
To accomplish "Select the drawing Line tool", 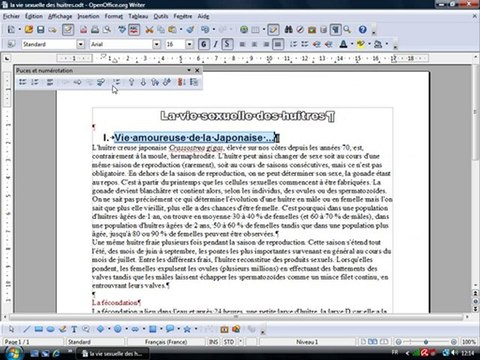I will pyautogui.click(x=26, y=329).
